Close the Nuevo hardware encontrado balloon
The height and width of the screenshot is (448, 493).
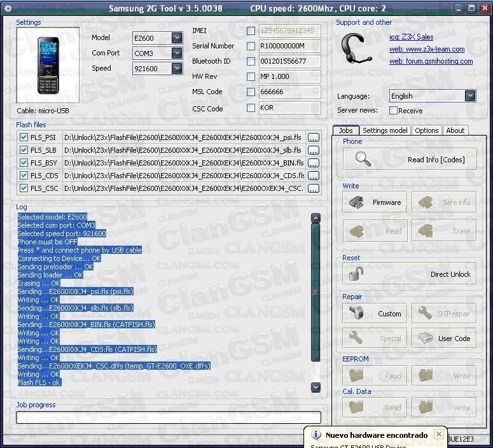point(438,435)
